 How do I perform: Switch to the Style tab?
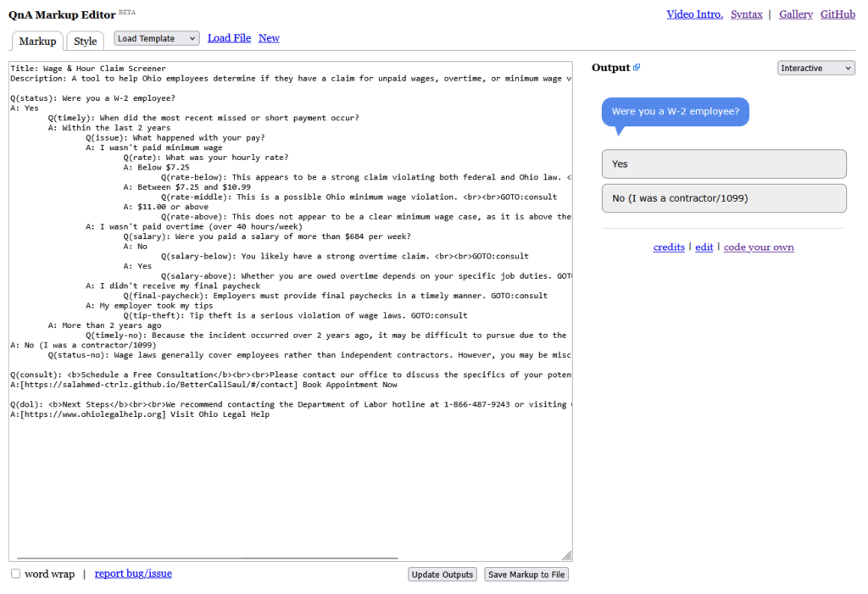coord(85,40)
